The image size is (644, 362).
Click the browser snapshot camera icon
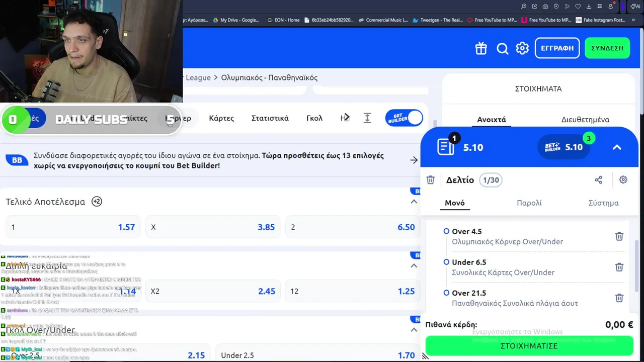pos(545,7)
